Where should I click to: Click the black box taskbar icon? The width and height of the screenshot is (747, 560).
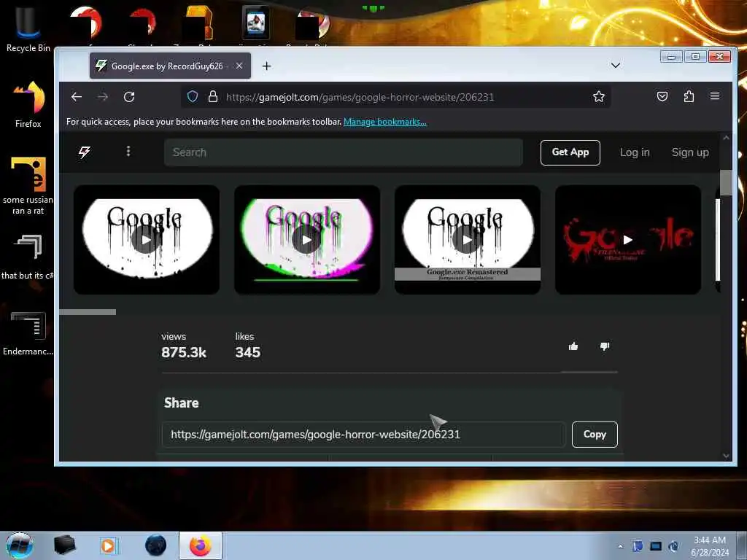[64, 545]
